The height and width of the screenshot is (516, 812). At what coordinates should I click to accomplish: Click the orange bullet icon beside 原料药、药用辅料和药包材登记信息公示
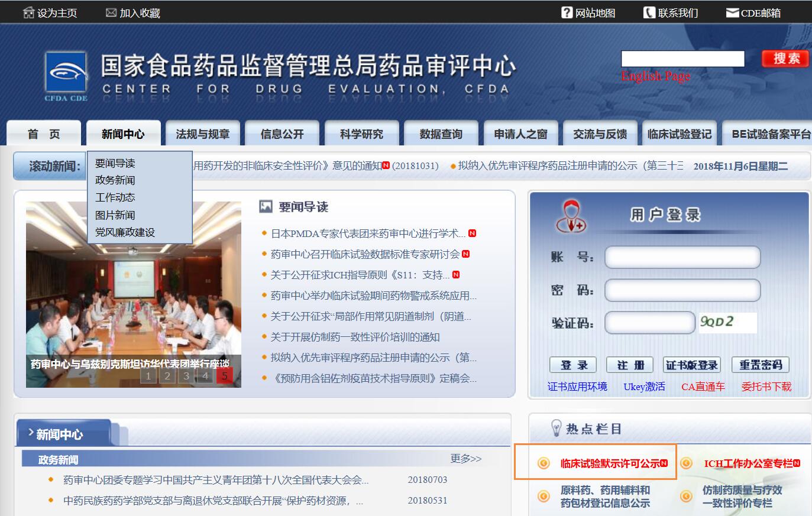pos(544,496)
